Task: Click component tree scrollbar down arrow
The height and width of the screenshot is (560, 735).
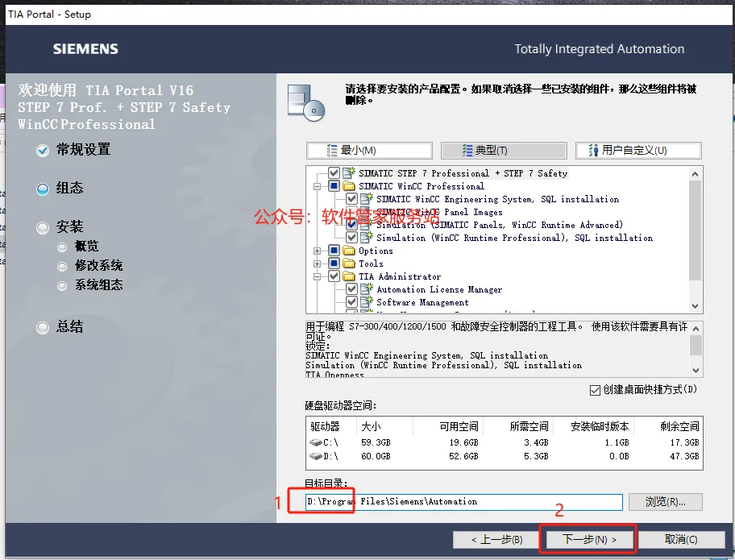Action: coord(696,306)
